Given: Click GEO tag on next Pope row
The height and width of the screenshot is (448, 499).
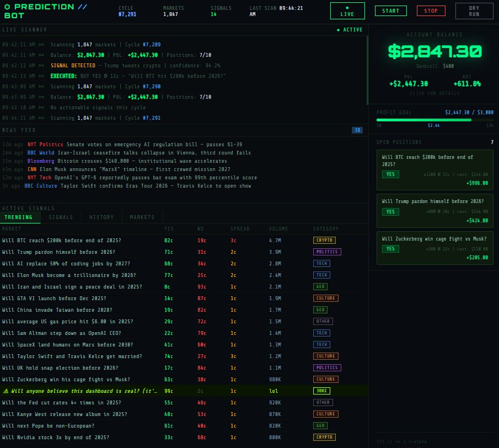Looking at the screenshot, I should click(320, 426).
